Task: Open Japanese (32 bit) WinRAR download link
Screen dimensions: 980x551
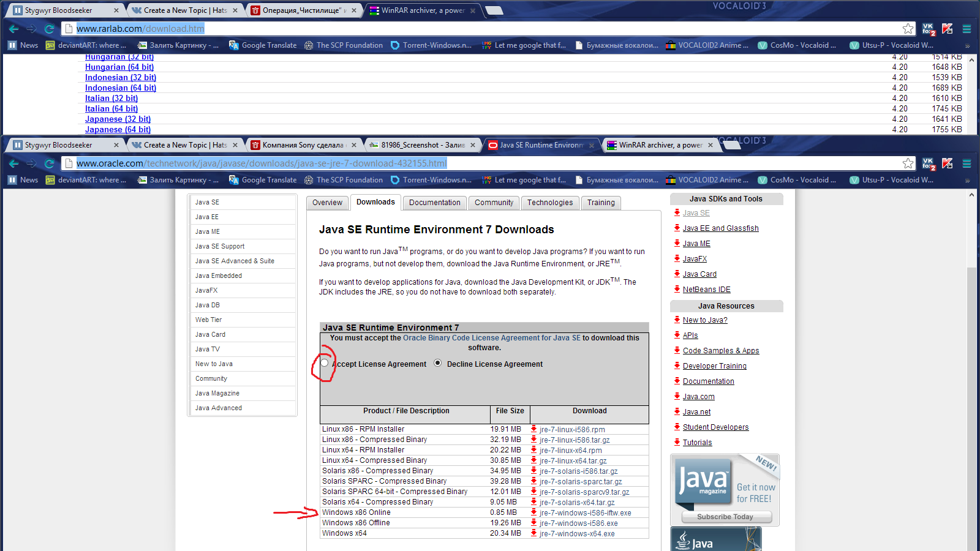Action: [118, 119]
